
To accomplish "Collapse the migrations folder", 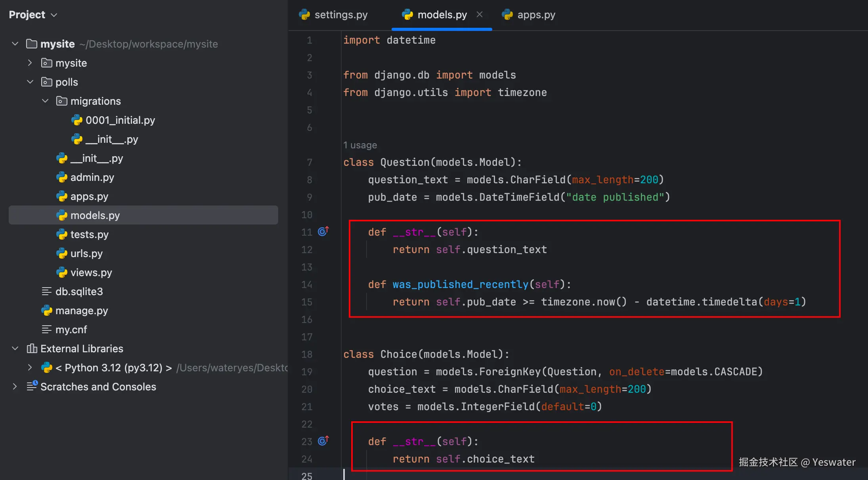I will click(x=45, y=101).
